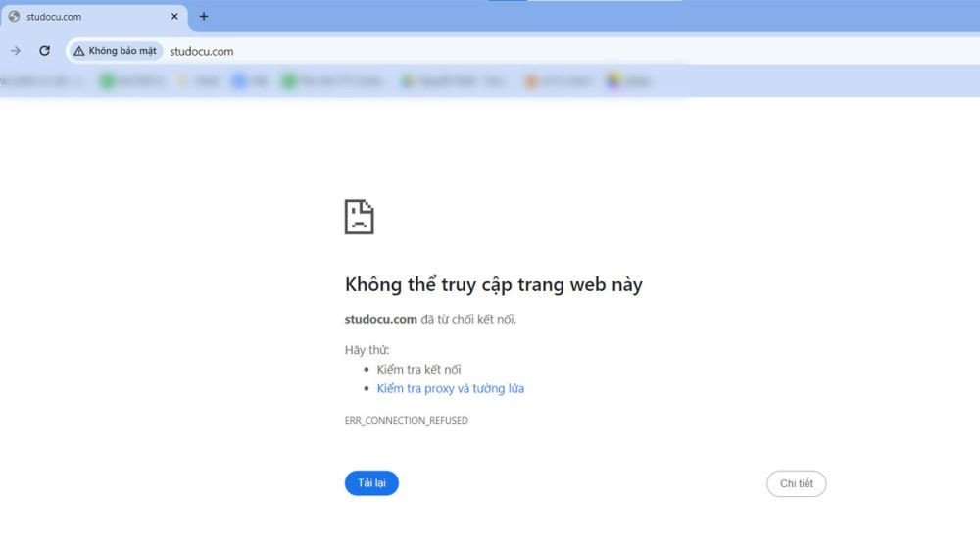This screenshot has width=980, height=552.
Task: Reload the page with the refresh icon
Action: [x=44, y=51]
